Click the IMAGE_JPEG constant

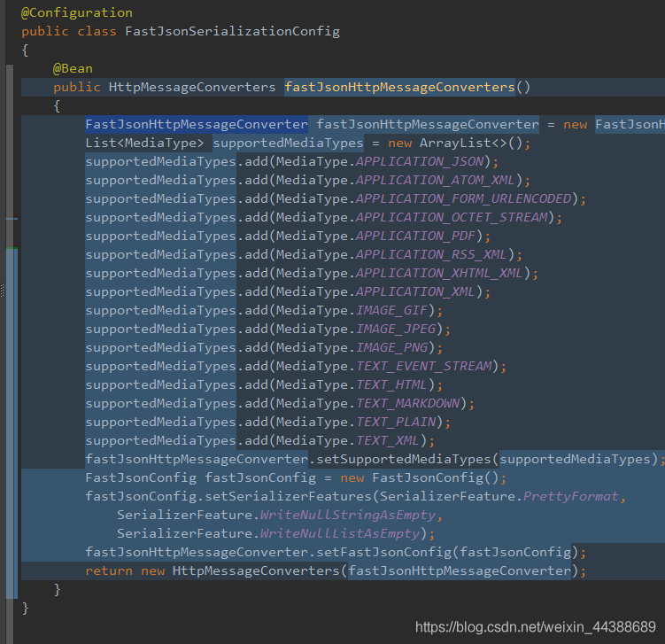[396, 330]
